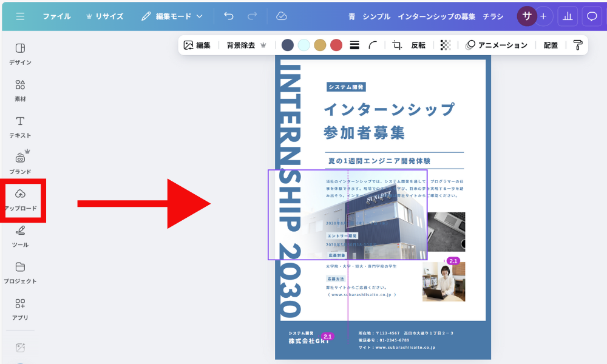The height and width of the screenshot is (364, 607).
Task: Click the システム開発 label on flyer
Action: (346, 87)
